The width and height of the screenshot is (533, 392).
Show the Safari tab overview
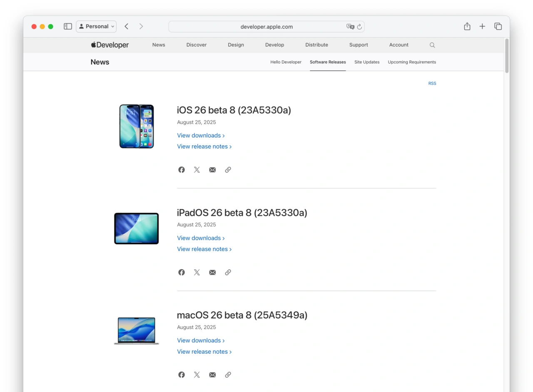point(498,26)
